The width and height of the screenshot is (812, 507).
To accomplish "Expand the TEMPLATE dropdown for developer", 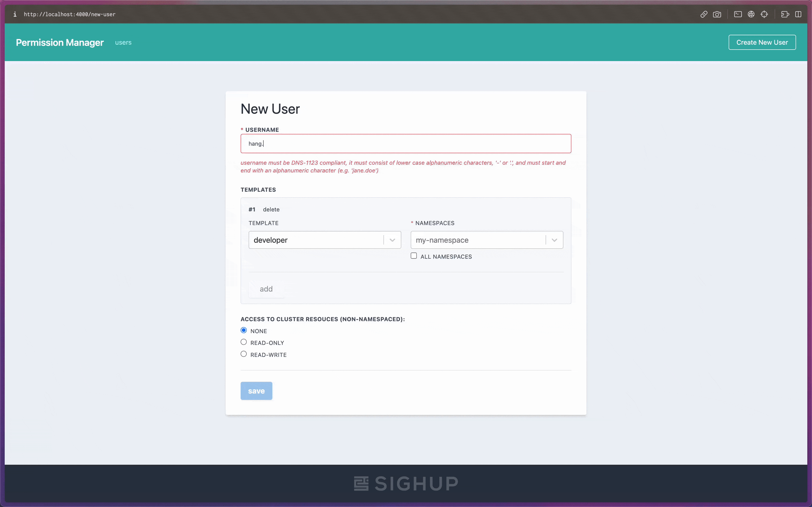I will tap(392, 240).
